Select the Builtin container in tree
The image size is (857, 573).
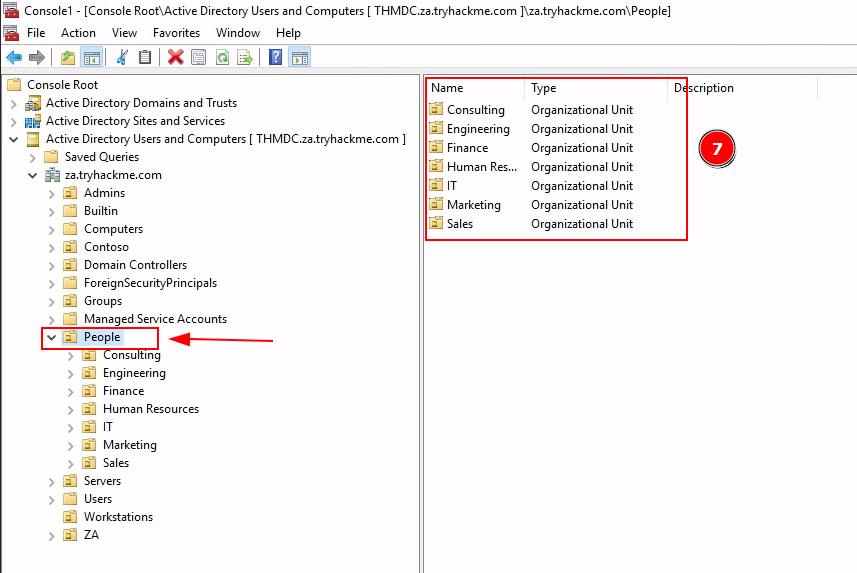101,211
